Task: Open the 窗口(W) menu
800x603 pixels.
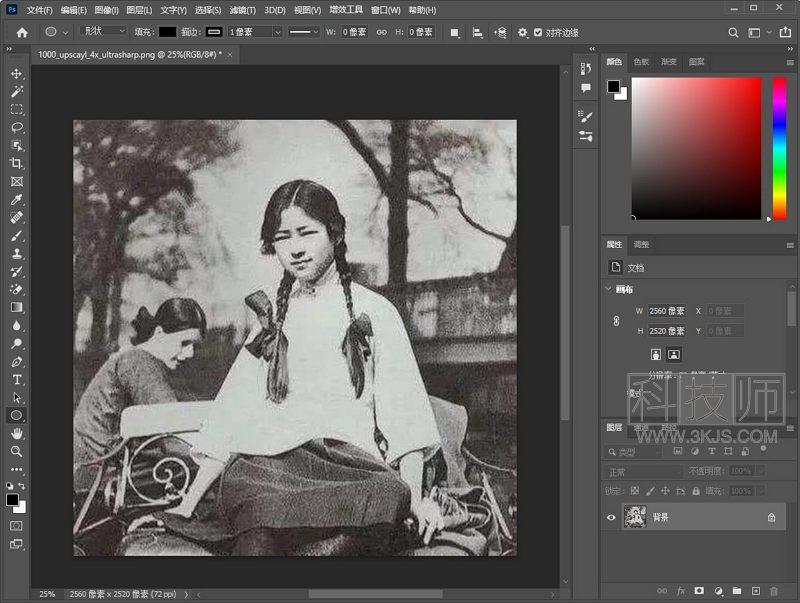Action: click(386, 10)
